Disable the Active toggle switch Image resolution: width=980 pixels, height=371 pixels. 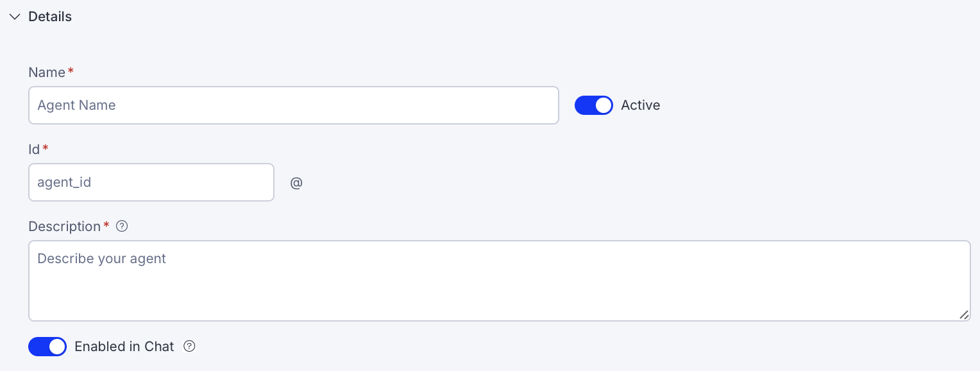(593, 105)
